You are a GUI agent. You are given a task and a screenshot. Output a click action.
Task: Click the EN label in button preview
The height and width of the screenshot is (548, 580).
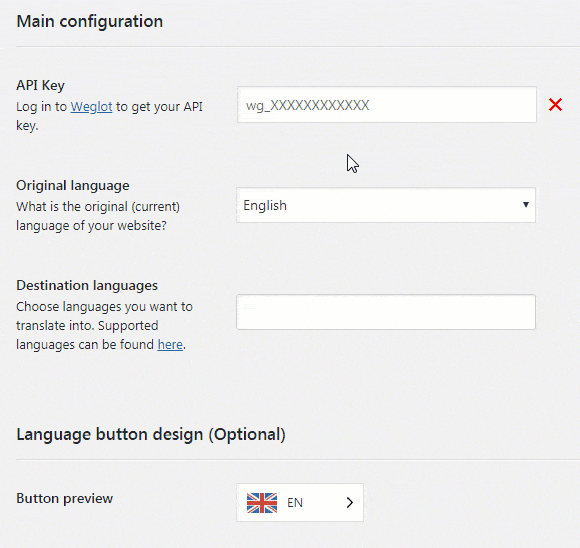tap(295, 502)
